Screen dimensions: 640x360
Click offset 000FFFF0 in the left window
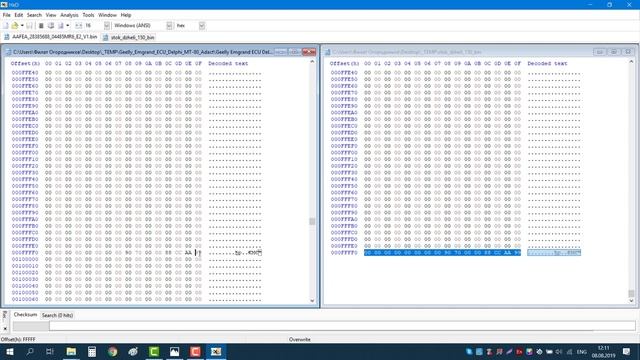click(x=25, y=253)
